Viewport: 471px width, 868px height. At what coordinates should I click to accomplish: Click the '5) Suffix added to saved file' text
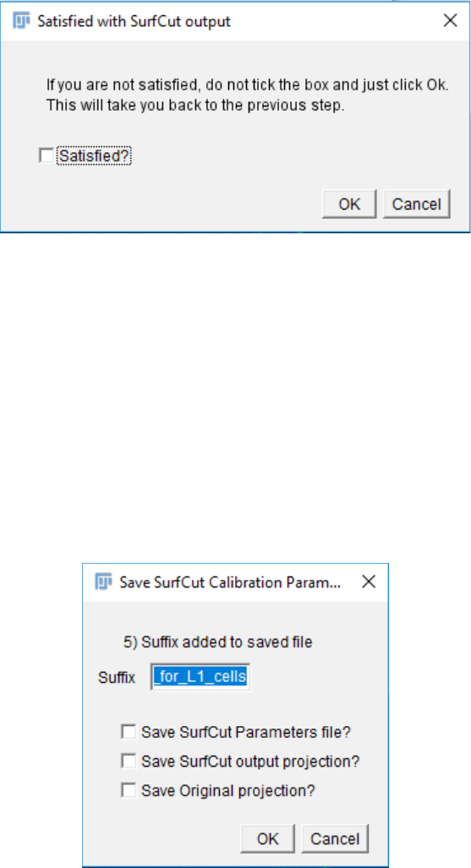pyautogui.click(x=218, y=642)
